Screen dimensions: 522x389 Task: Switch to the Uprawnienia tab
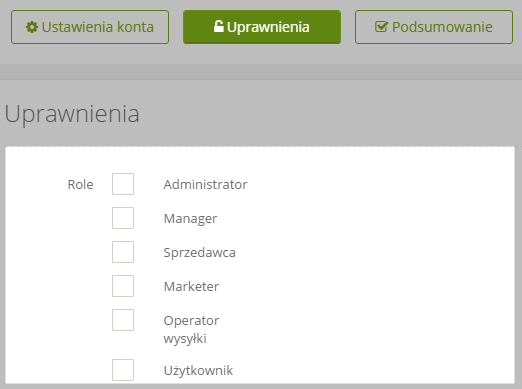[x=262, y=27]
